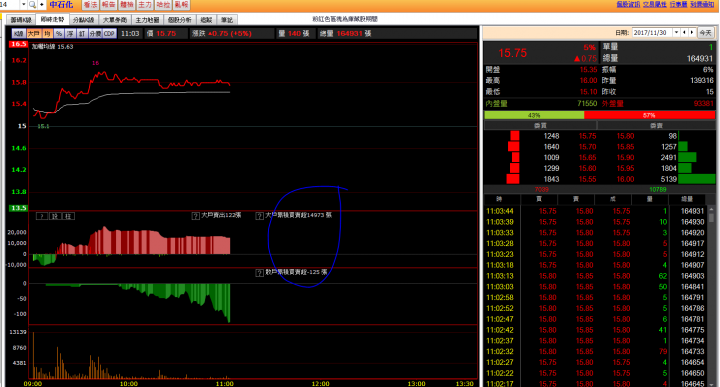Toggle the 大戶 indicator button
The width and height of the screenshot is (720, 387).
34,34
